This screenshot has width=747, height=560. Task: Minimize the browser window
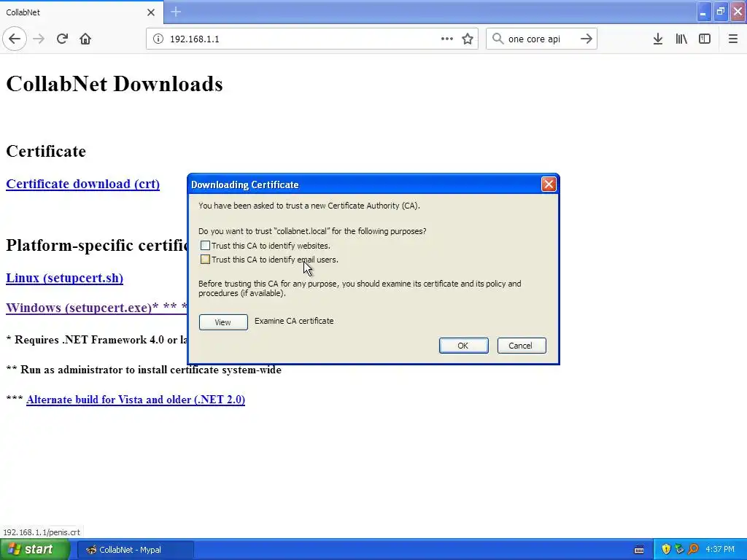[x=703, y=12]
